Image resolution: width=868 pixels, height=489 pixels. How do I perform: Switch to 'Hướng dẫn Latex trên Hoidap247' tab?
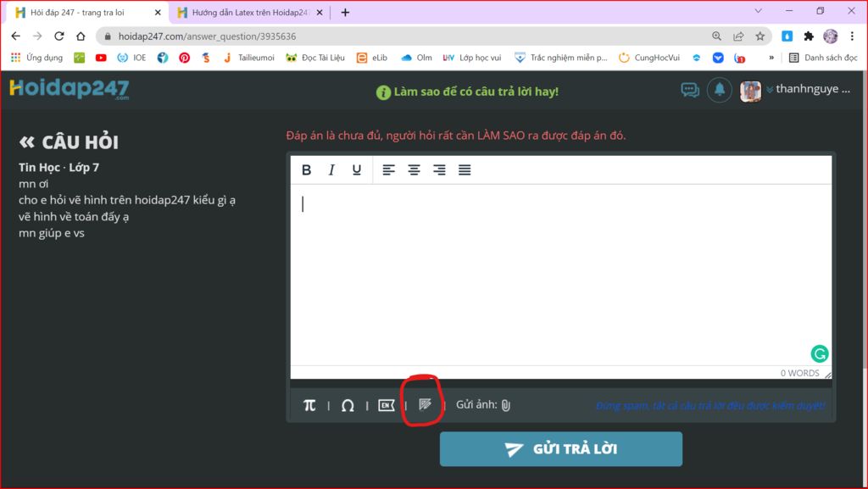pyautogui.click(x=249, y=12)
